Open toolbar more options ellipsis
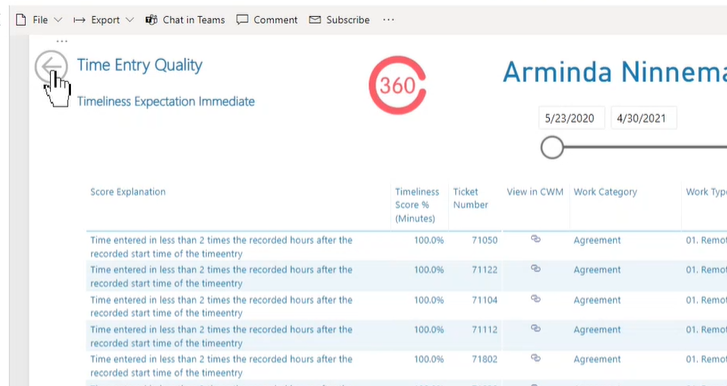727x386 pixels. coord(389,20)
